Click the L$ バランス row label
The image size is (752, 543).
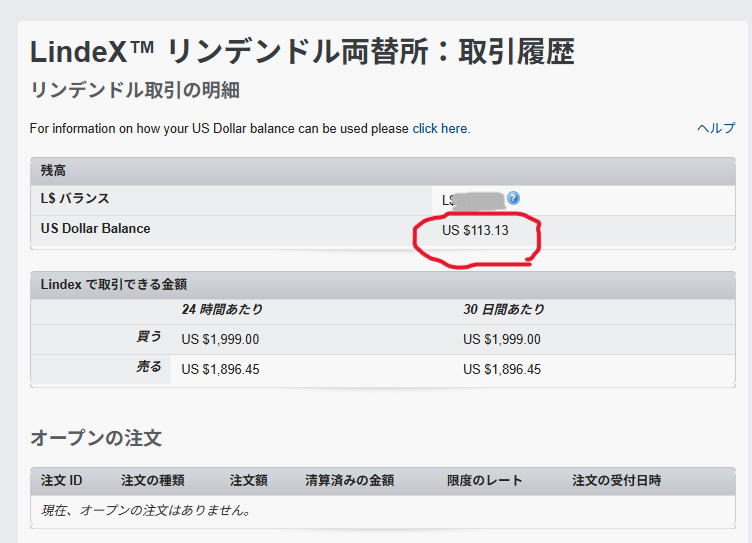pyautogui.click(x=75, y=199)
